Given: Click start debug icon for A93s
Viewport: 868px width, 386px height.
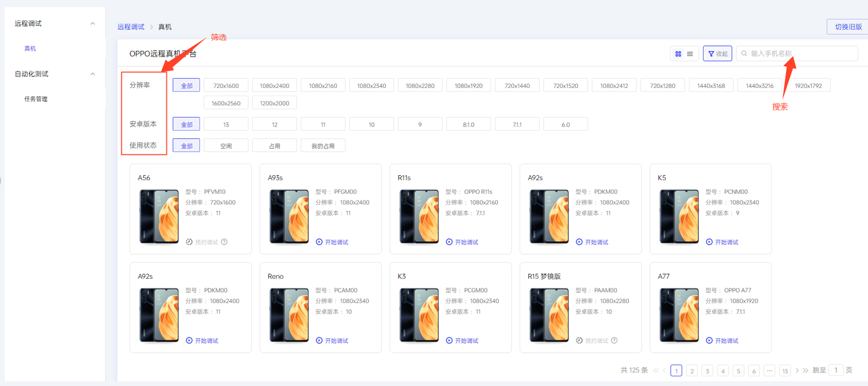Looking at the screenshot, I should pos(319,242).
